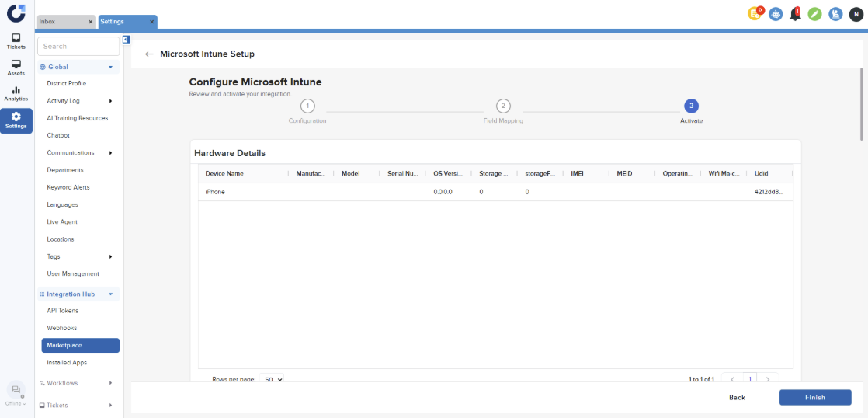Screen dimensions: 868x418
Task: Click the green pencil icon in header
Action: tap(814, 14)
